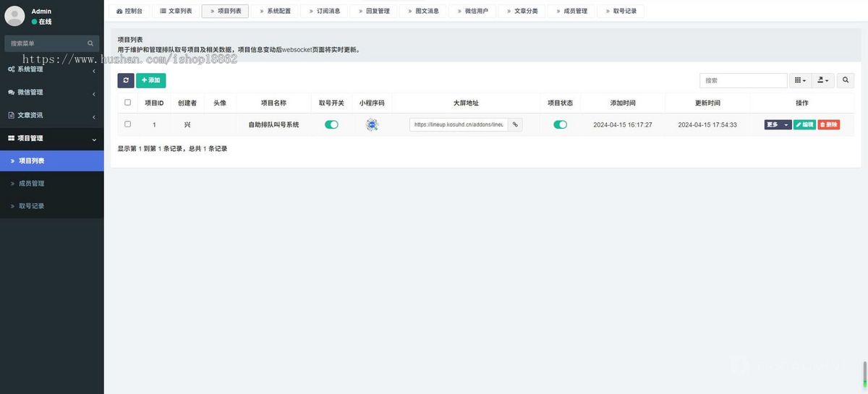The image size is (868, 394).
Task: Click the 小程序码 column header
Action: [372, 103]
